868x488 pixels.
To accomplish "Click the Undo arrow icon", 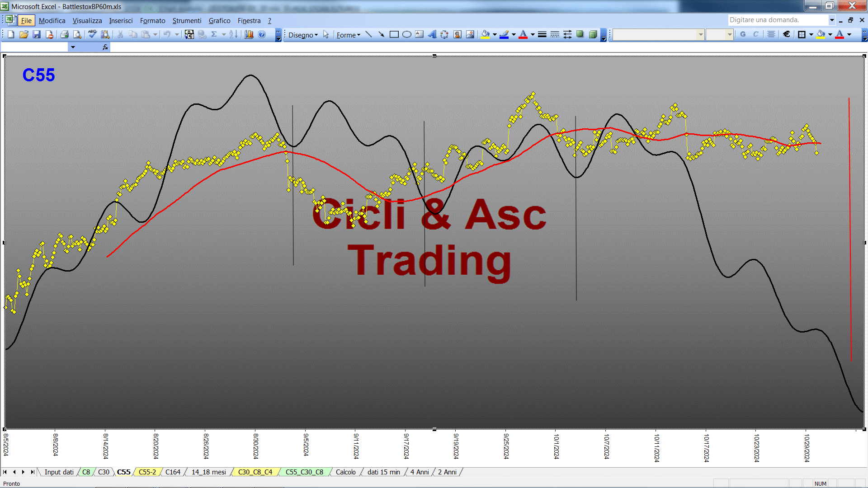I will tap(167, 34).
